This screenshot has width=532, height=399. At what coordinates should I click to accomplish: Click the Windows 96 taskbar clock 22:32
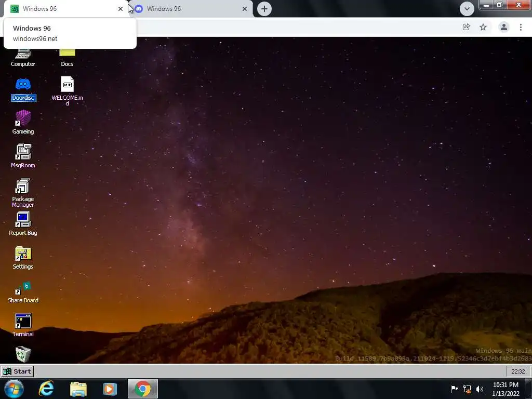[x=518, y=371]
